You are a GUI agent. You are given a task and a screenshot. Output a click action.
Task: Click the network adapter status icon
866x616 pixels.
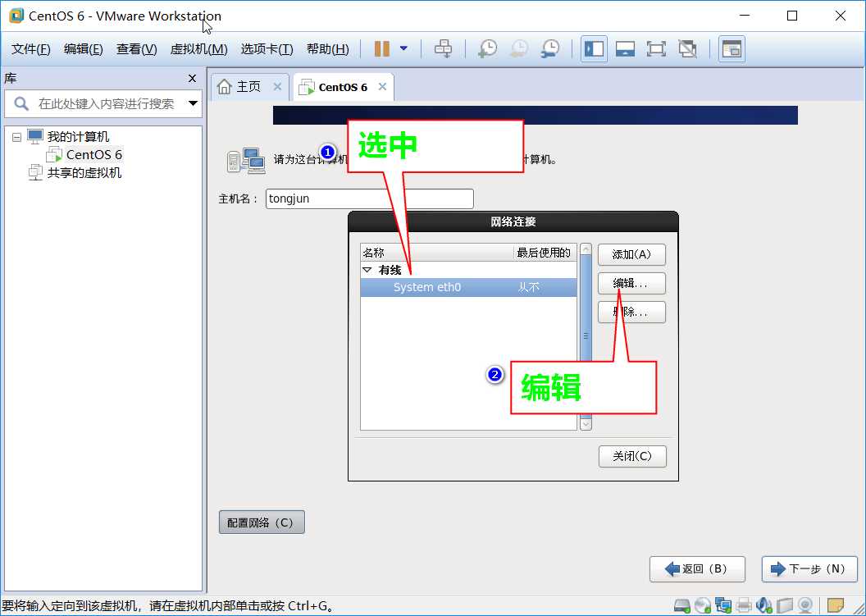[x=723, y=605]
